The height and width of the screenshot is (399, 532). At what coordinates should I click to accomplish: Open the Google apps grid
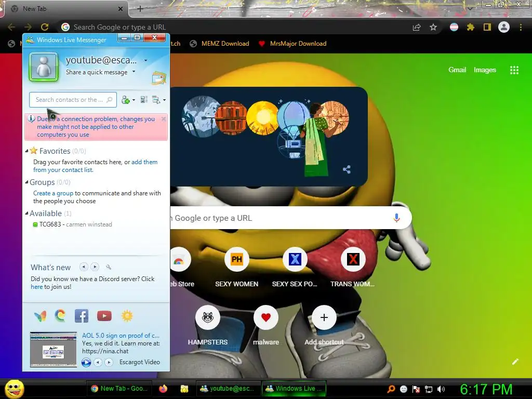(x=514, y=70)
